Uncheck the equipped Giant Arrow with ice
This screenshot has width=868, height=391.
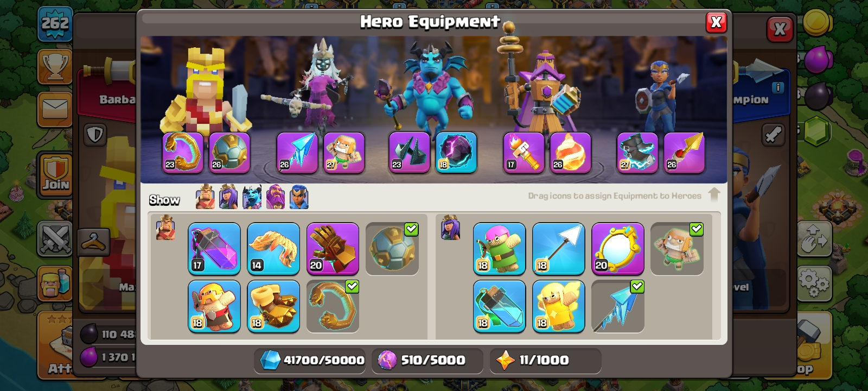617,306
